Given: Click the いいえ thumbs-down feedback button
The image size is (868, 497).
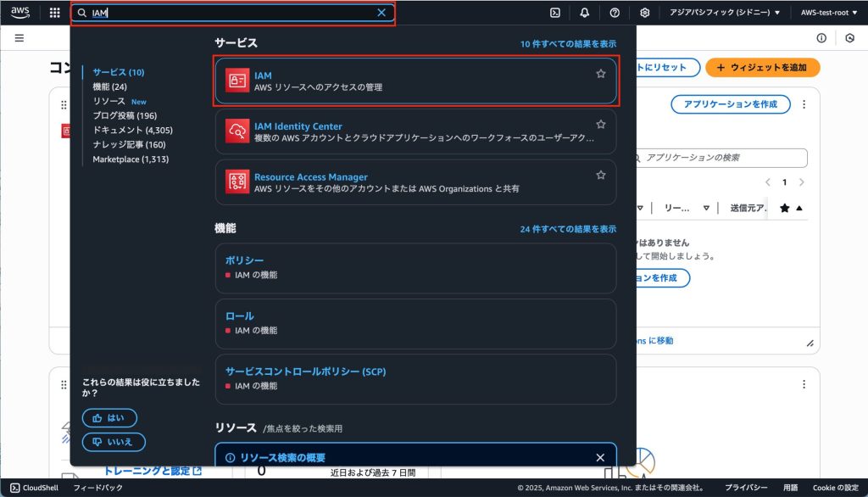Looking at the screenshot, I should [114, 442].
